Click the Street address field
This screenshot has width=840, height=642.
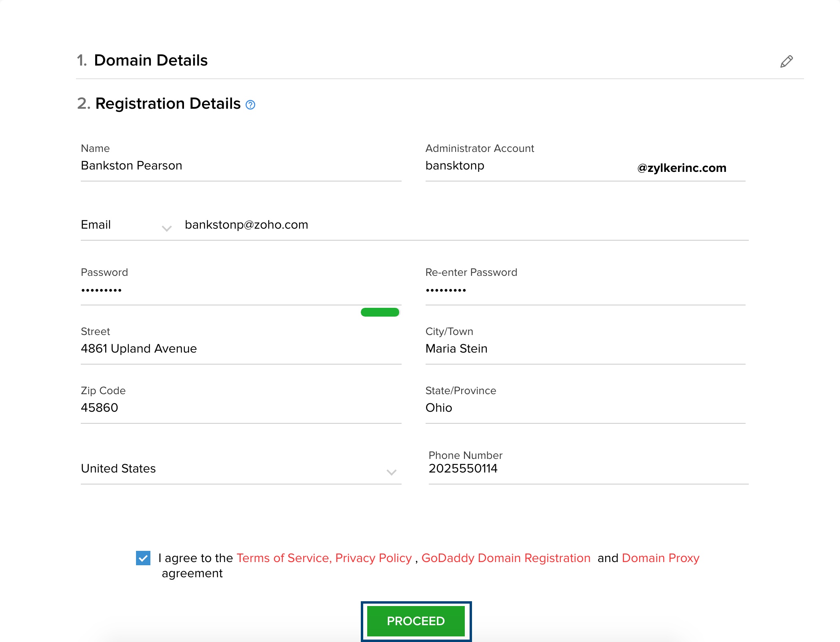pyautogui.click(x=240, y=349)
